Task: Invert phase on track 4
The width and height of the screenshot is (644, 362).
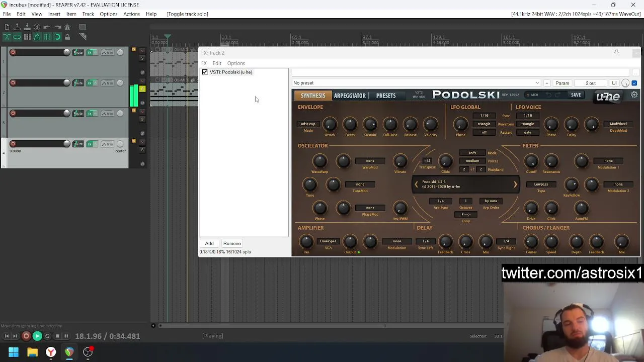Action: (142, 164)
